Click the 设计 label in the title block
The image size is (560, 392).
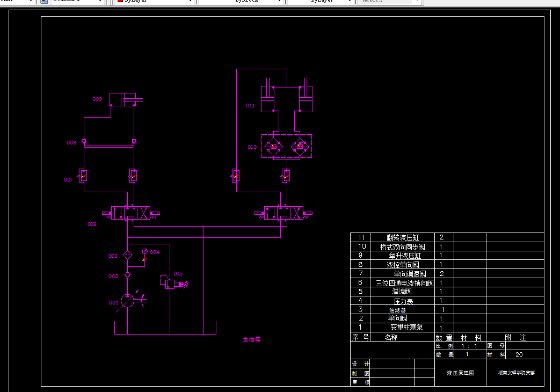coord(360,364)
